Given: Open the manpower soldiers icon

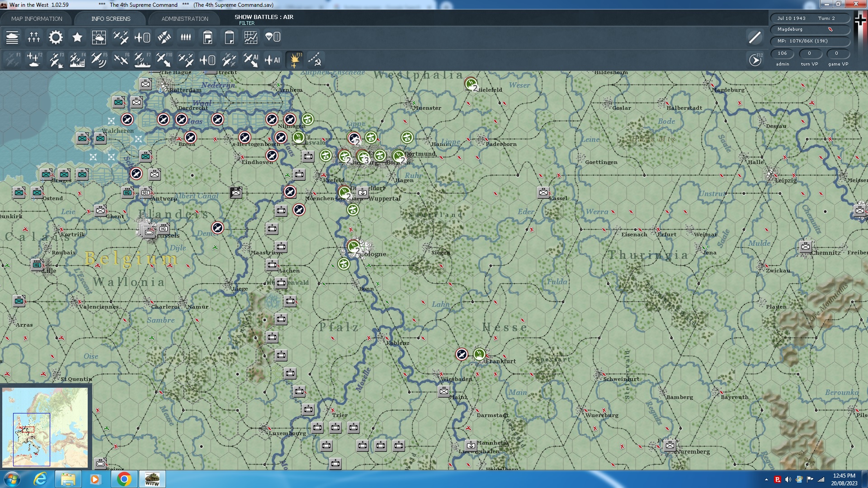Looking at the screenshot, I should tap(186, 37).
